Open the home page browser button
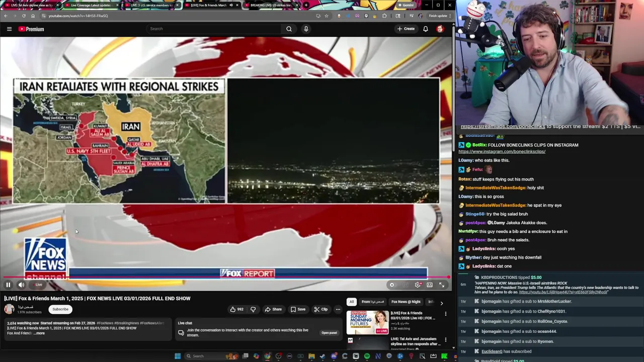Image resolution: width=644 pixels, height=362 pixels. (x=33, y=16)
